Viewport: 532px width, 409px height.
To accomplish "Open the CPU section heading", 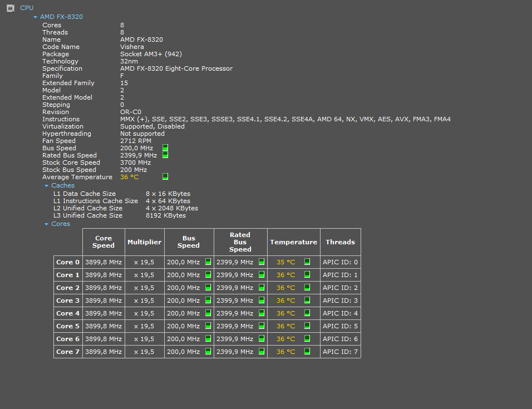I will pyautogui.click(x=27, y=8).
